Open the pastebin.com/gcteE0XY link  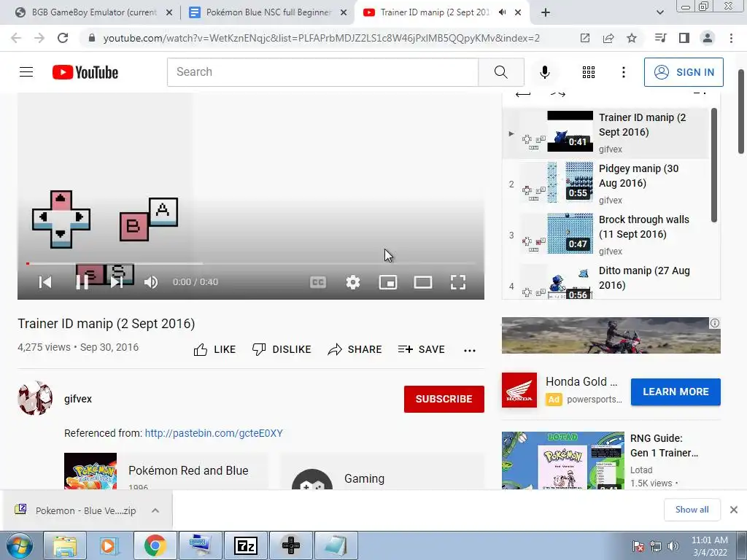[214, 433]
